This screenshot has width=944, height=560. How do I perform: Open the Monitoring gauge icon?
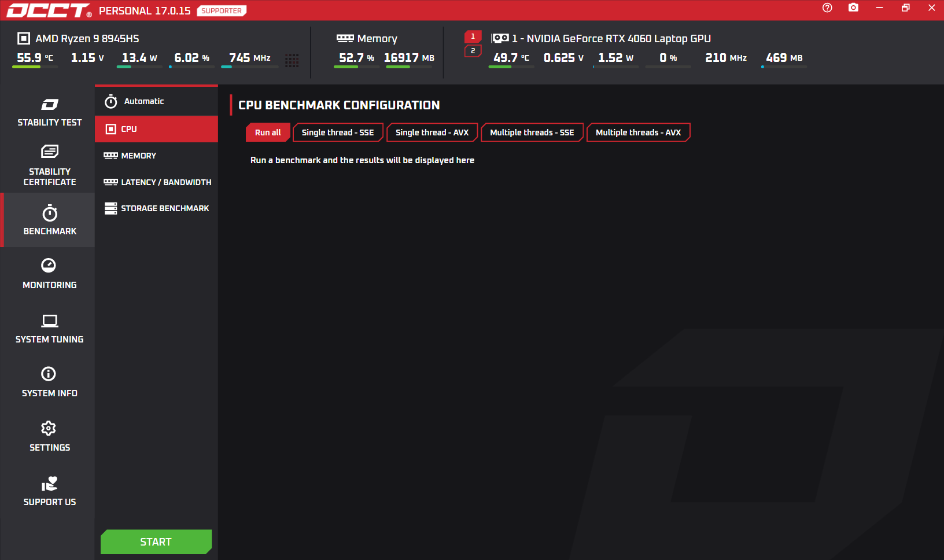tap(49, 265)
